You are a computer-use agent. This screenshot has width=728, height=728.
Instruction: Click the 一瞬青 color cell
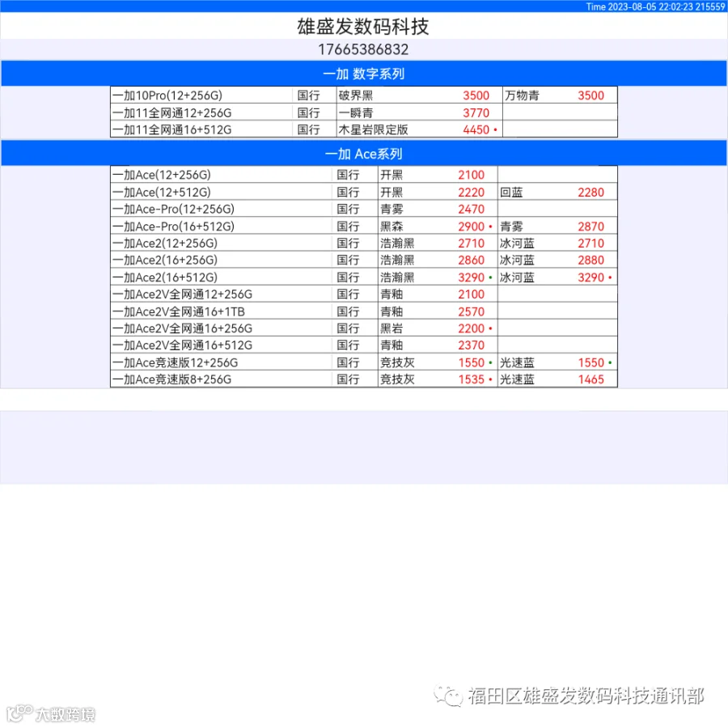pos(356,112)
